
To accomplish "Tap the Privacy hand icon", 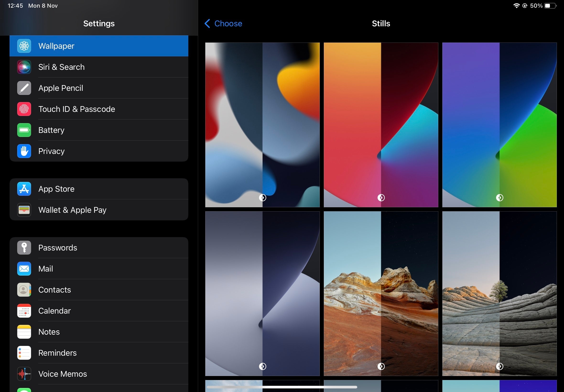I will (x=24, y=151).
